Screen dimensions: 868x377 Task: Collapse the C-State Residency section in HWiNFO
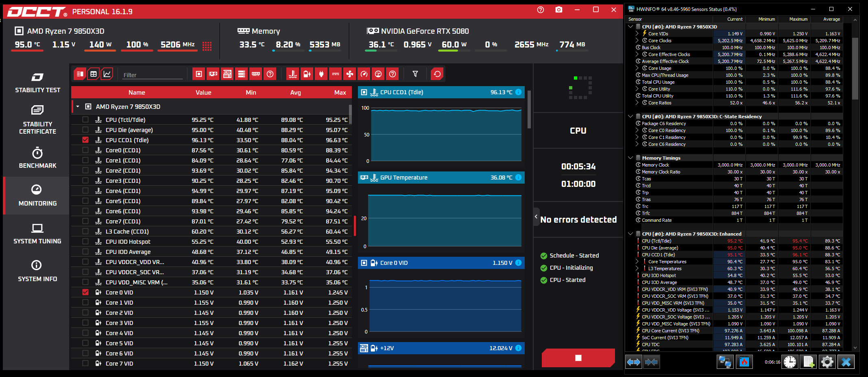pyautogui.click(x=630, y=117)
